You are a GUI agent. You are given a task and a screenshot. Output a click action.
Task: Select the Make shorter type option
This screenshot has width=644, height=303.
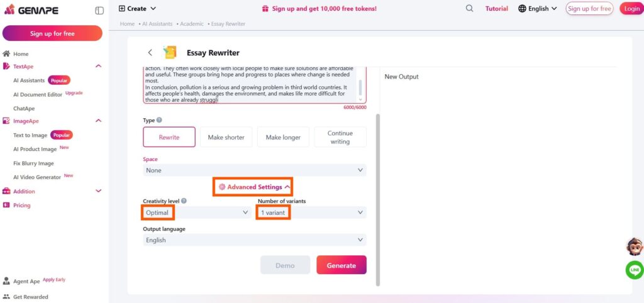click(226, 137)
